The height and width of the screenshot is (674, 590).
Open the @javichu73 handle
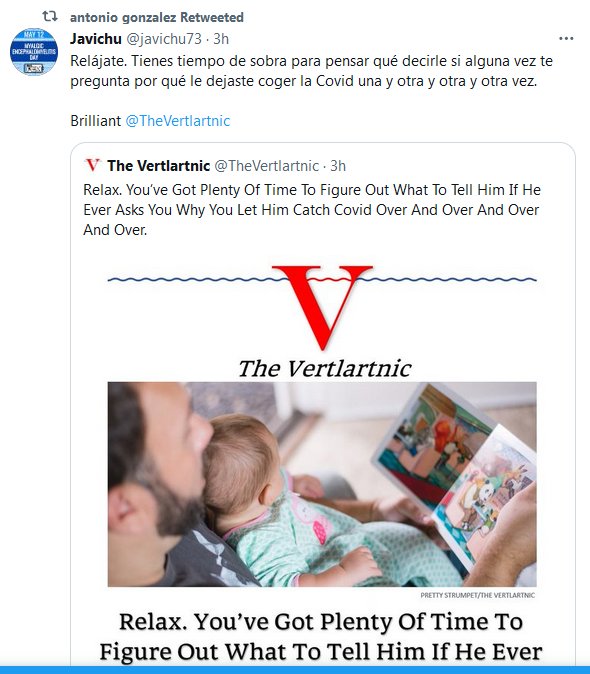tap(164, 39)
